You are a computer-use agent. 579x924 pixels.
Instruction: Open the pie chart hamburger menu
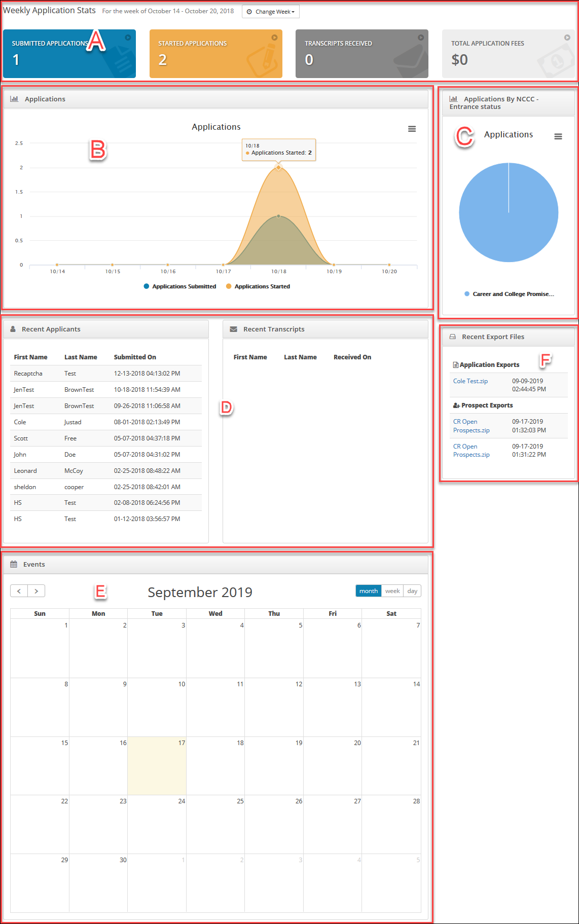pos(558,136)
